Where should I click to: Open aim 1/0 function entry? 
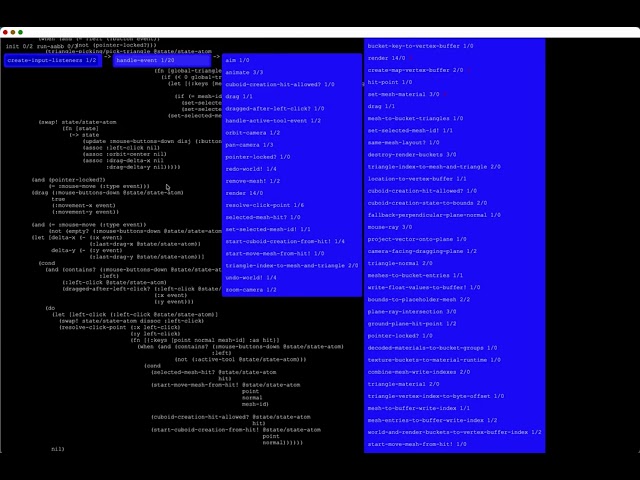point(237,60)
